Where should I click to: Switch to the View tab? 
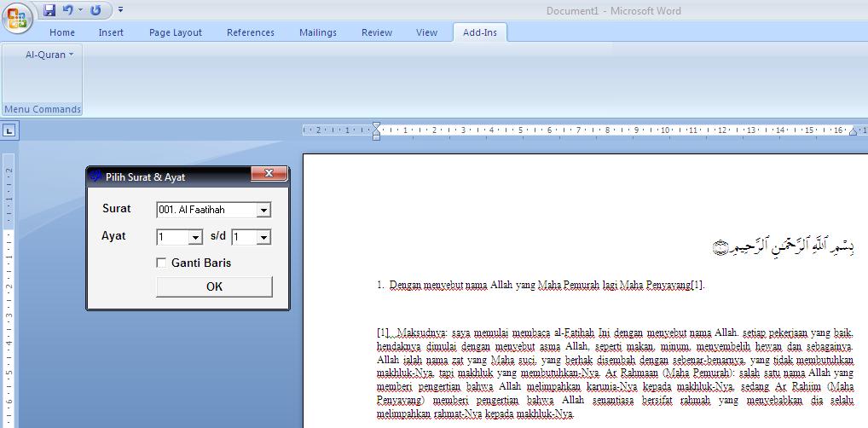click(x=426, y=32)
